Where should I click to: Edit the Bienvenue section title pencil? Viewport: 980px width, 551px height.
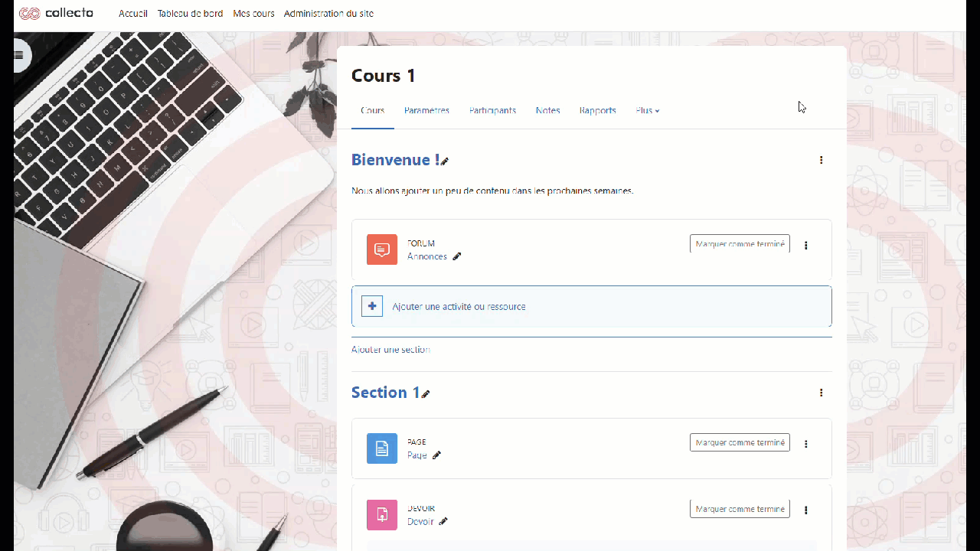[445, 161]
